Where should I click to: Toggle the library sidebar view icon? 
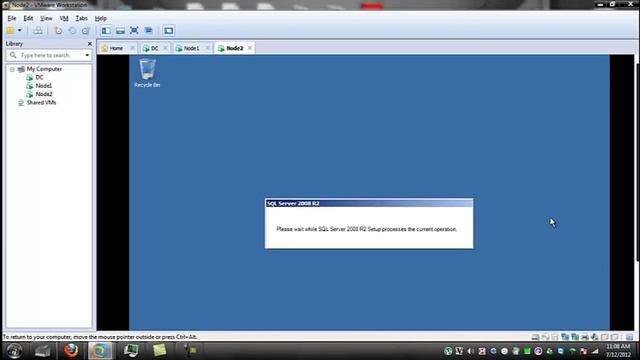(106, 31)
